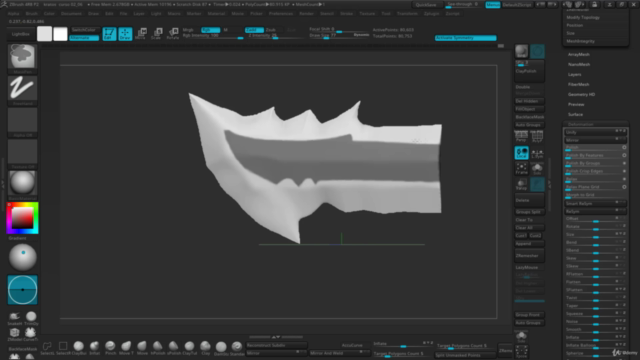Select the ZModeler brush icon
The height and width of the screenshot is (360, 640).
point(15,334)
